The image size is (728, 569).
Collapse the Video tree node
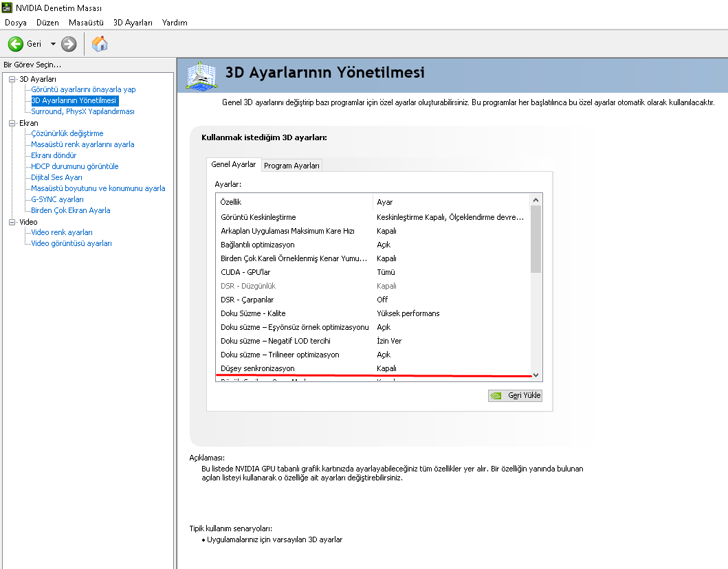(x=12, y=223)
